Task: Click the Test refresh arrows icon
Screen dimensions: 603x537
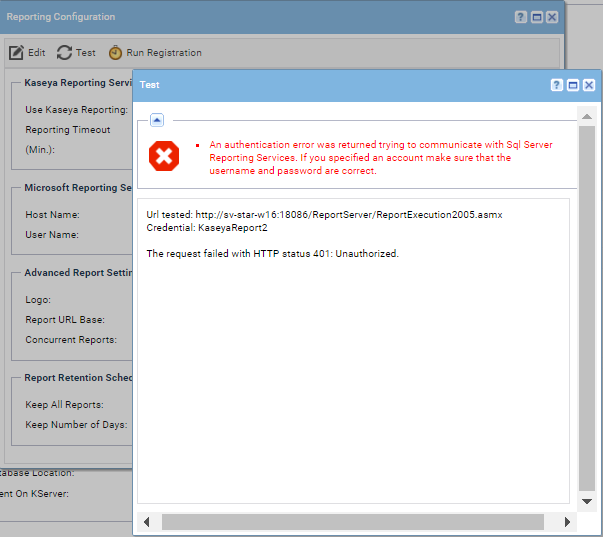Action: tap(64, 52)
